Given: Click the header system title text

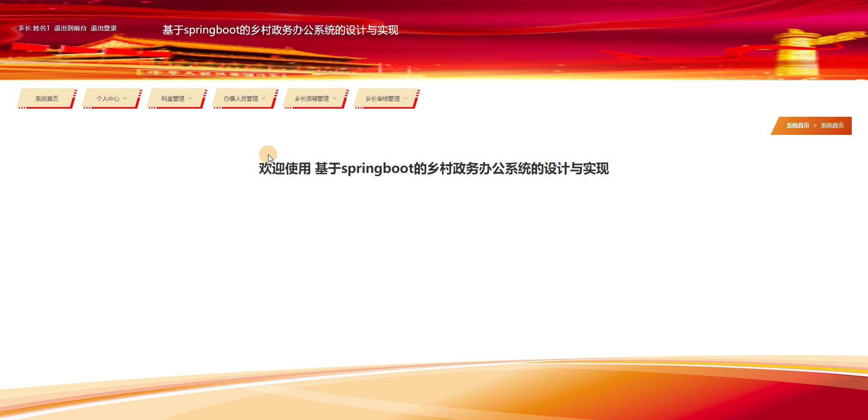Looking at the screenshot, I should point(280,30).
